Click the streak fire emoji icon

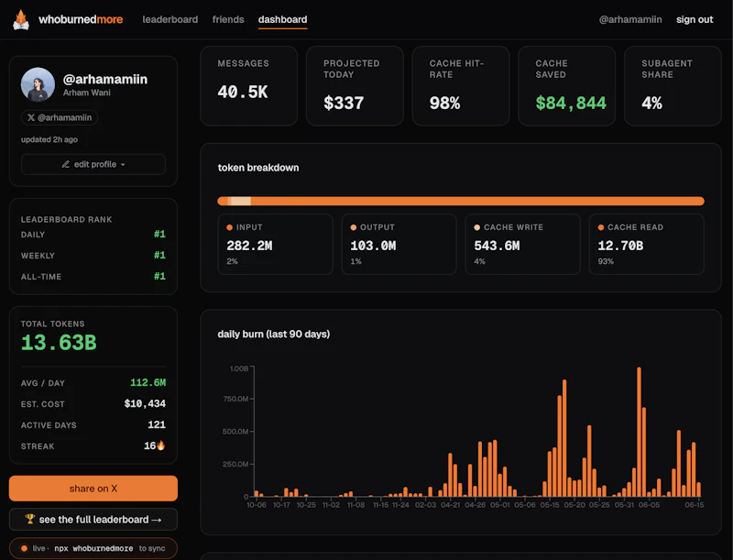161,445
